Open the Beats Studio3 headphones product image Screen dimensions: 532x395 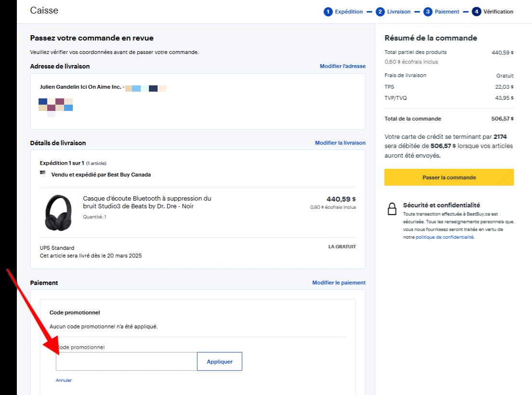[x=58, y=213]
